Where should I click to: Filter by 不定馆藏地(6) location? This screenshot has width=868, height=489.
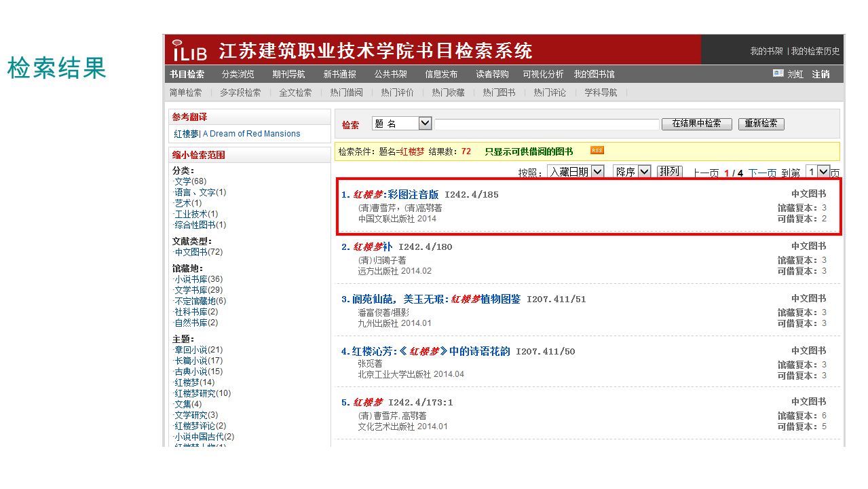point(200,301)
